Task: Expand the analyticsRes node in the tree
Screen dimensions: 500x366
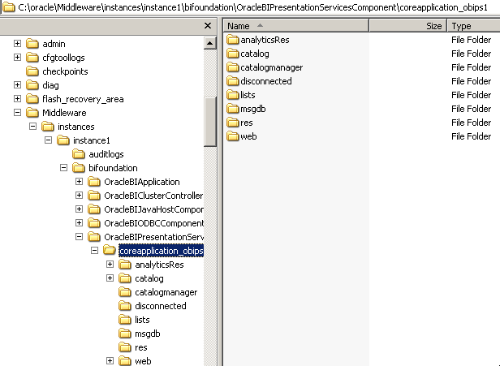Action: 110,264
